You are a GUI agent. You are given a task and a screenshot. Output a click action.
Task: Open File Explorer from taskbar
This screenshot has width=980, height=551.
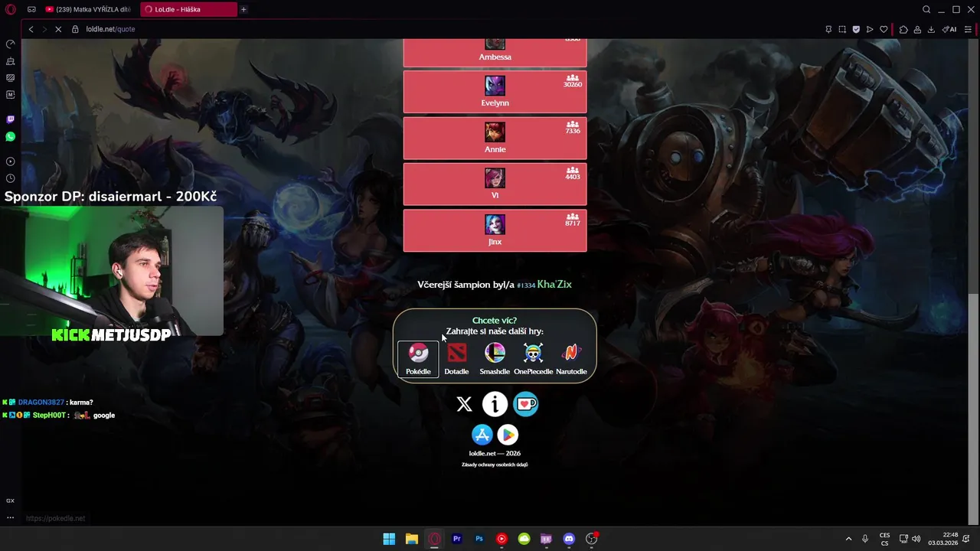pyautogui.click(x=411, y=539)
